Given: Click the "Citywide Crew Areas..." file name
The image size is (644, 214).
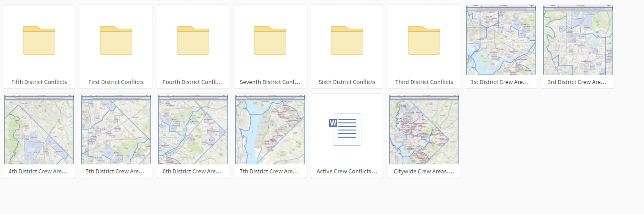Looking at the screenshot, I should pyautogui.click(x=424, y=171).
